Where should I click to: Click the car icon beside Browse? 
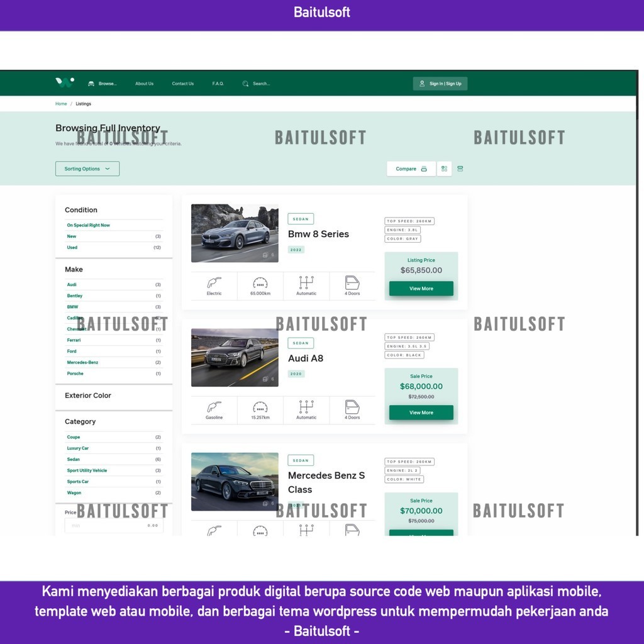(x=91, y=84)
